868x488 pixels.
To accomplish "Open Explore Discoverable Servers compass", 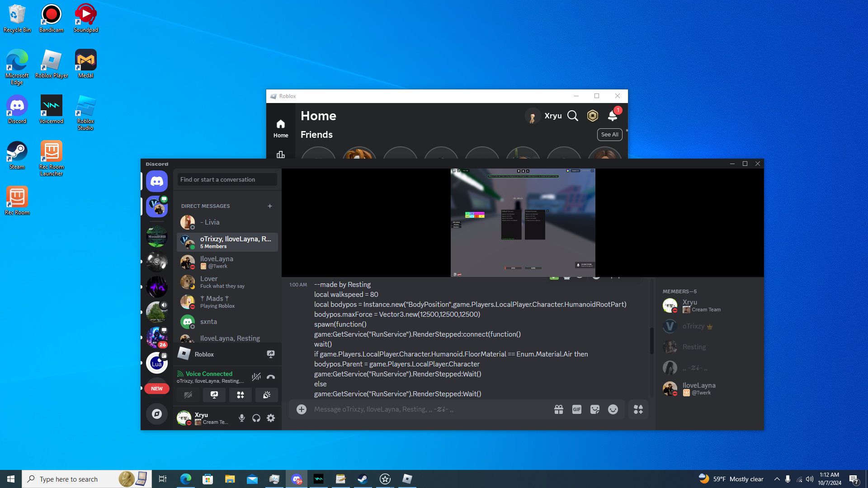I will 157,414.
